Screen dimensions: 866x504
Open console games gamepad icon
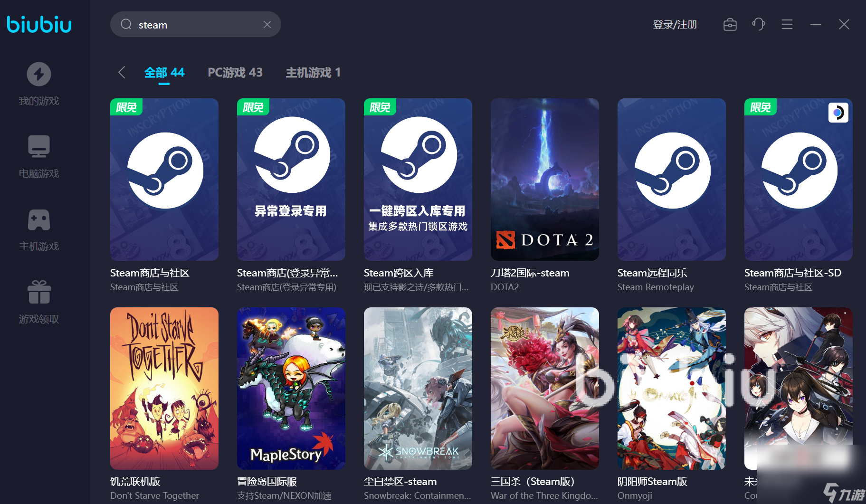tap(39, 219)
